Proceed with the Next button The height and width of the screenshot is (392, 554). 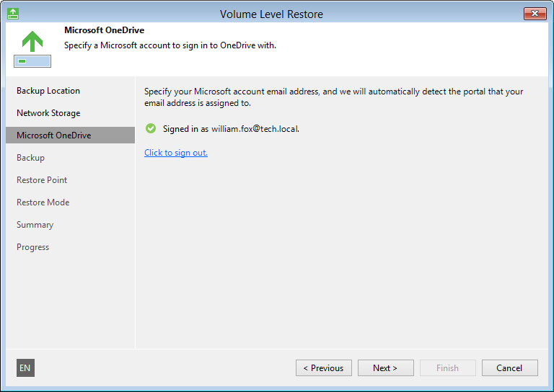(x=385, y=368)
